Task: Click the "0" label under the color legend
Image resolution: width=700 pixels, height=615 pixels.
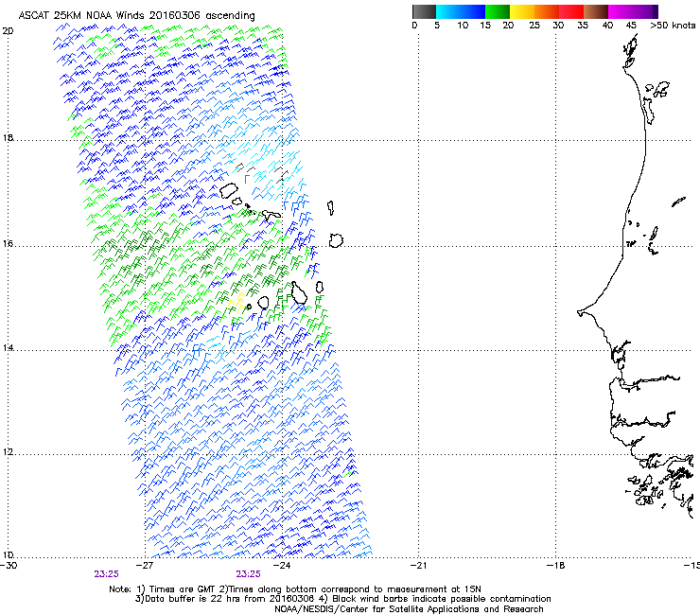Action: click(x=414, y=26)
